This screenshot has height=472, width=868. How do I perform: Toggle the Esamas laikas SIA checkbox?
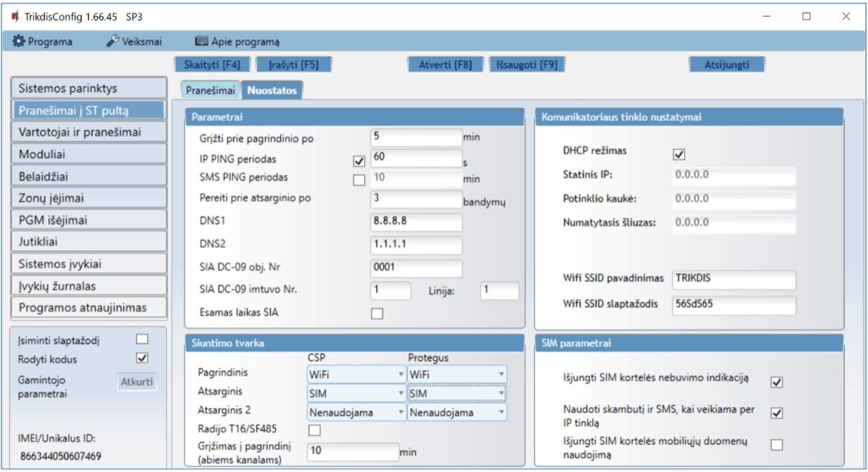click(377, 313)
